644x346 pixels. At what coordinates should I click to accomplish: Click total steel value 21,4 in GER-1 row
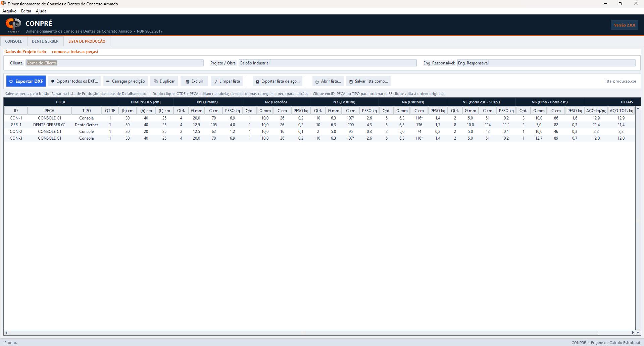point(621,125)
